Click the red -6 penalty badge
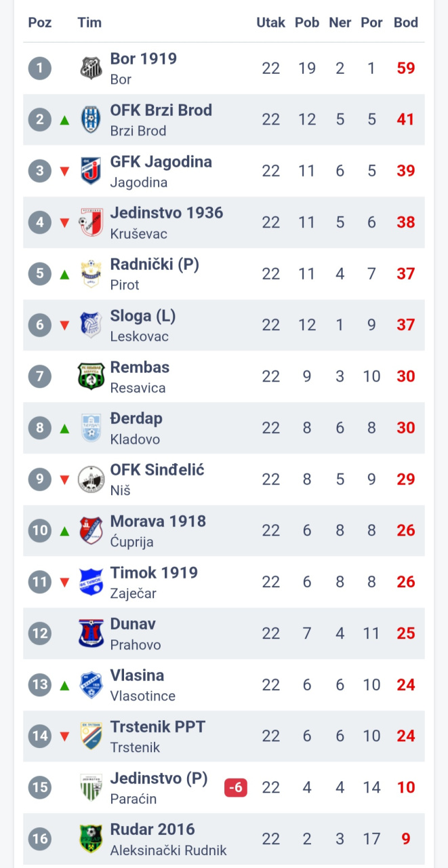The width and height of the screenshot is (448, 868). [236, 787]
